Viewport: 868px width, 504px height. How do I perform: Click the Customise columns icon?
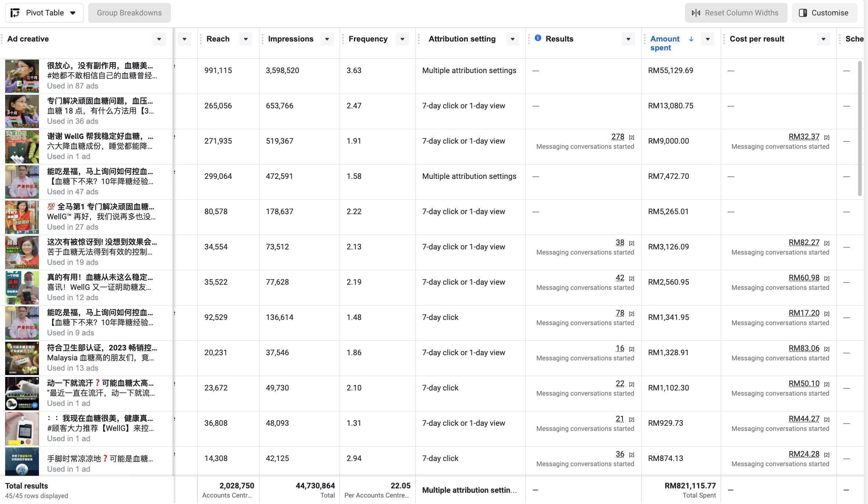pyautogui.click(x=803, y=13)
